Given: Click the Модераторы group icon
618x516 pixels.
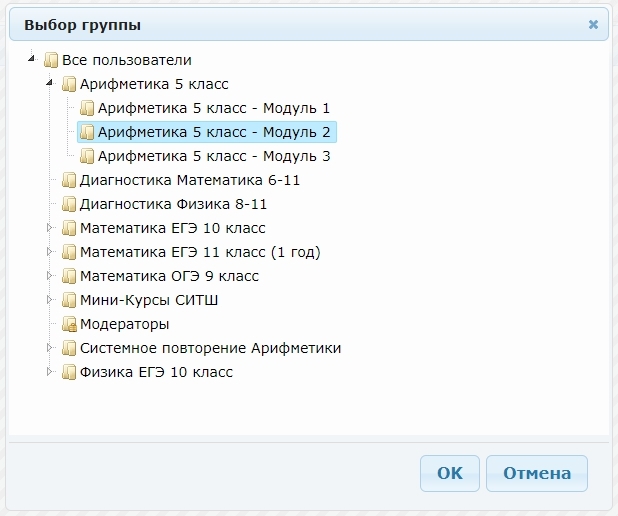Looking at the screenshot, I should 69,324.
